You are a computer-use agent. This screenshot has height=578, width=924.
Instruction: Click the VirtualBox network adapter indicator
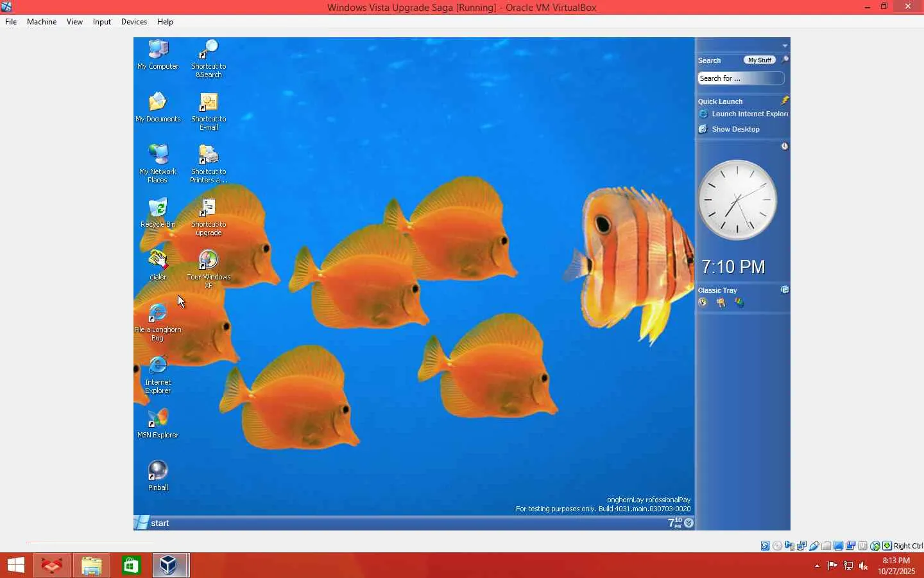pos(802,546)
